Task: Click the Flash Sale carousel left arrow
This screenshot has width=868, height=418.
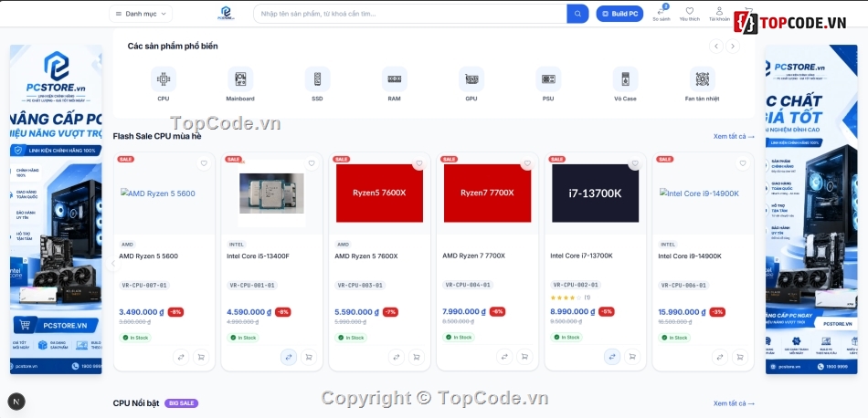Action: click(x=113, y=264)
